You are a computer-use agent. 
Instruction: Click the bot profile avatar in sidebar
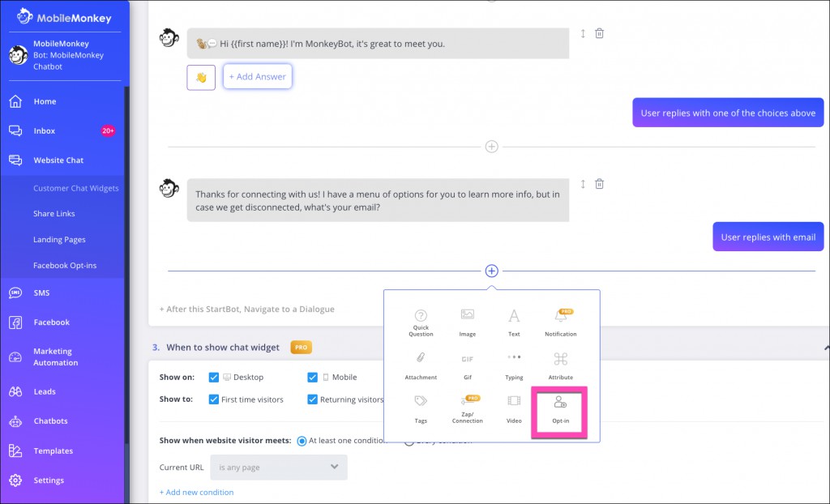point(18,55)
